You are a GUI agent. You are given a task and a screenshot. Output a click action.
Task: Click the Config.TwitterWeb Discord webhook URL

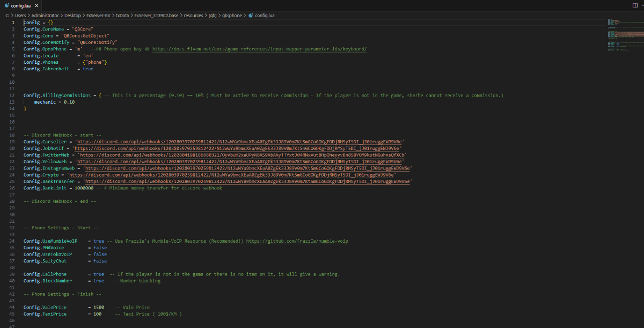click(243, 155)
